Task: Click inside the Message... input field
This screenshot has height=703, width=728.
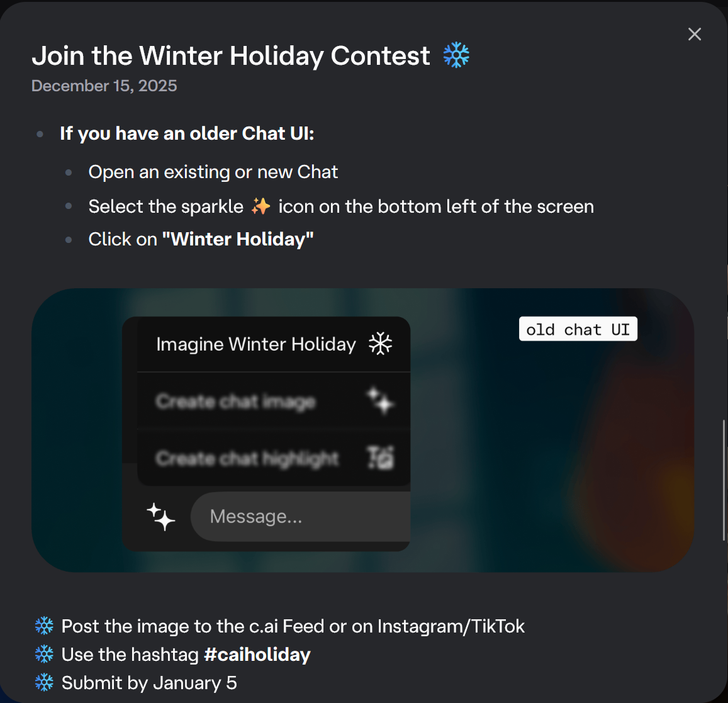Action: [x=300, y=516]
